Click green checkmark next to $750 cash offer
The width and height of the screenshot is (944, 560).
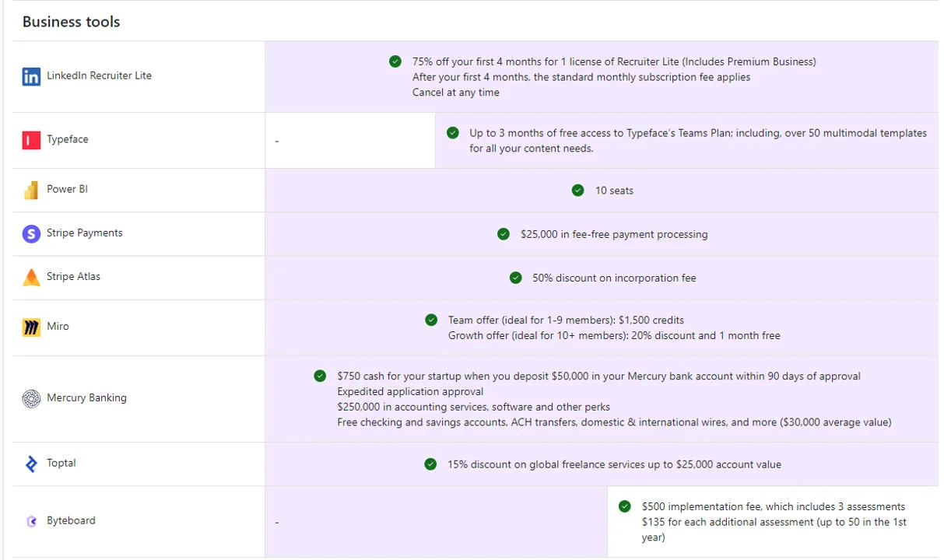click(x=320, y=376)
